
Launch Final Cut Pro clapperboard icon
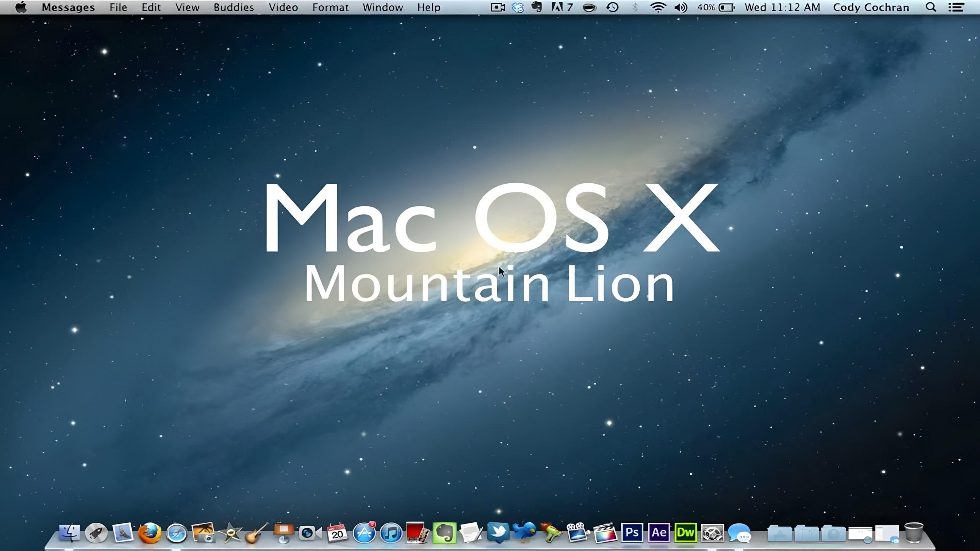[605, 533]
